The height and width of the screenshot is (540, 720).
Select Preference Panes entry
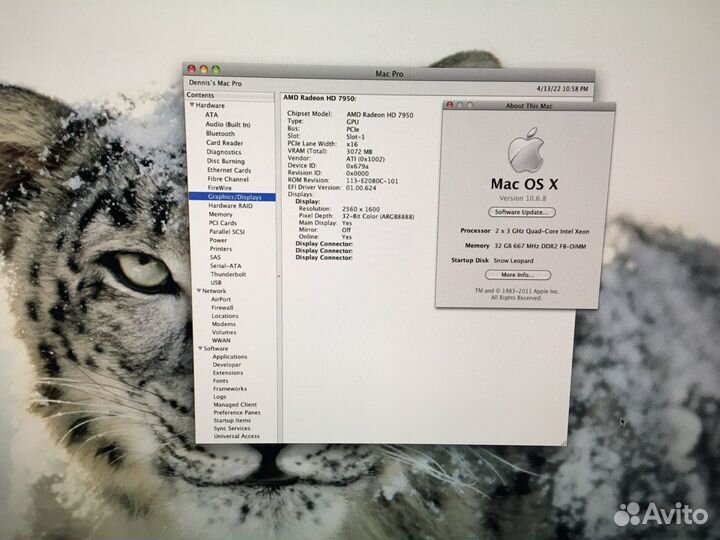pos(237,412)
